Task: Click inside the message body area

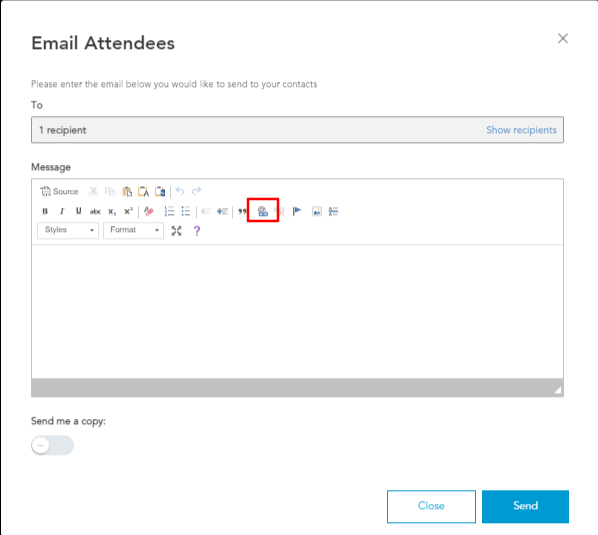Action: (297, 311)
